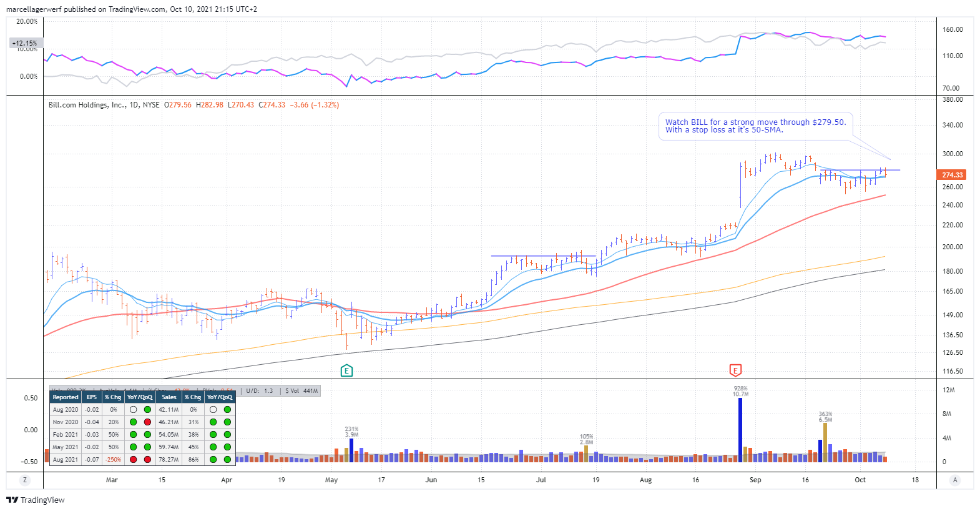Click the 86% sales change cell

click(194, 460)
